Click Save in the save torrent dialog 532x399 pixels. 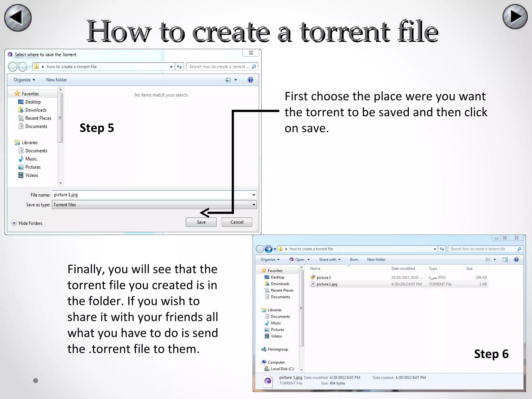click(201, 222)
